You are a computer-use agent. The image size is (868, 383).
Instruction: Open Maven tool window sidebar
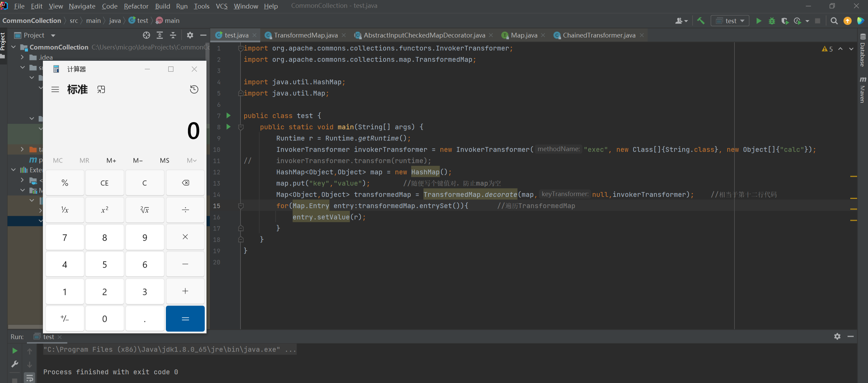[863, 90]
